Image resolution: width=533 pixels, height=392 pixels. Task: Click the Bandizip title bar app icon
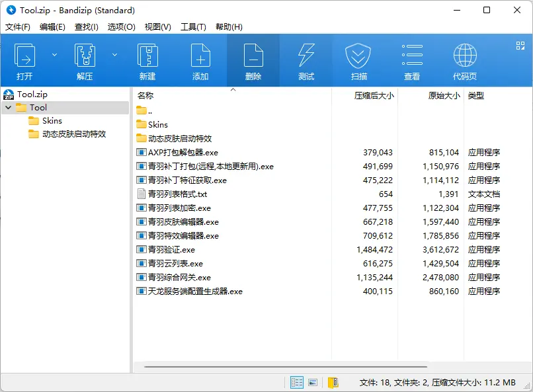tap(11, 10)
